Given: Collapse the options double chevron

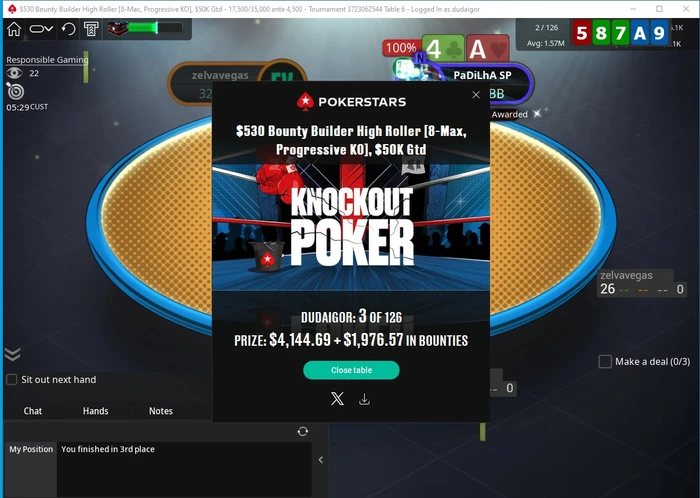Looking at the screenshot, I should click(x=12, y=354).
